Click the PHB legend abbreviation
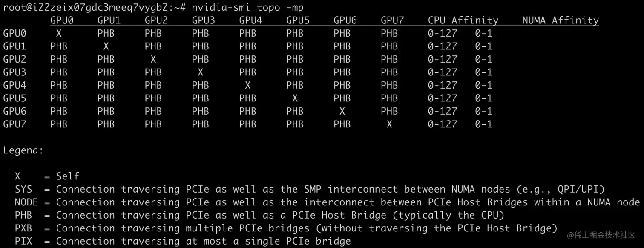 [23, 215]
